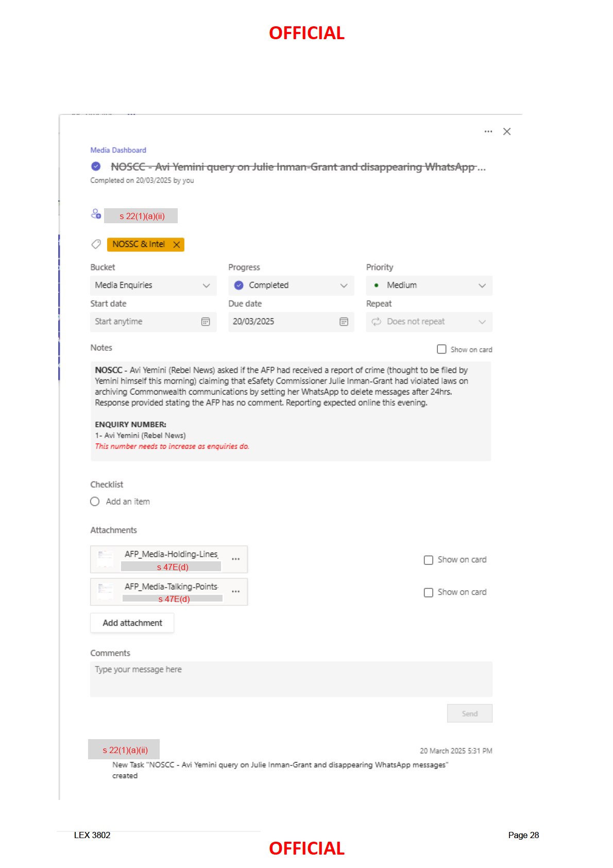
Task: Open the Start date calendar picker
Action: coord(206,322)
